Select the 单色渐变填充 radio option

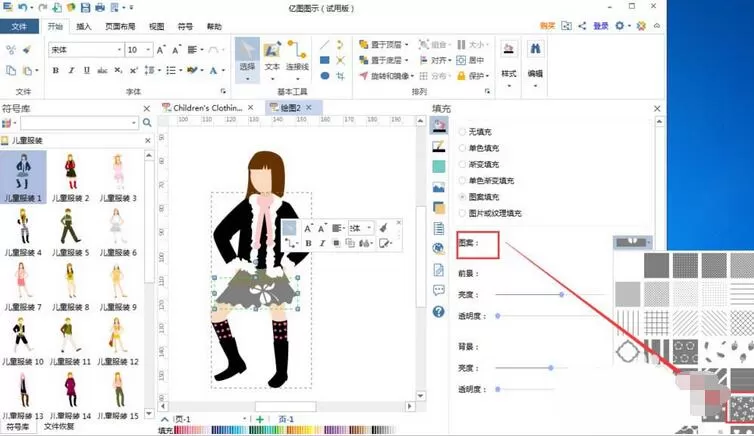462,180
